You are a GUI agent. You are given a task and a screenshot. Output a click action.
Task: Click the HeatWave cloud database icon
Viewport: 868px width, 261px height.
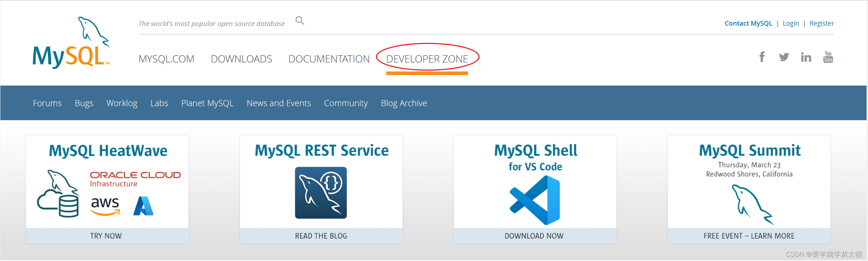pos(58,193)
